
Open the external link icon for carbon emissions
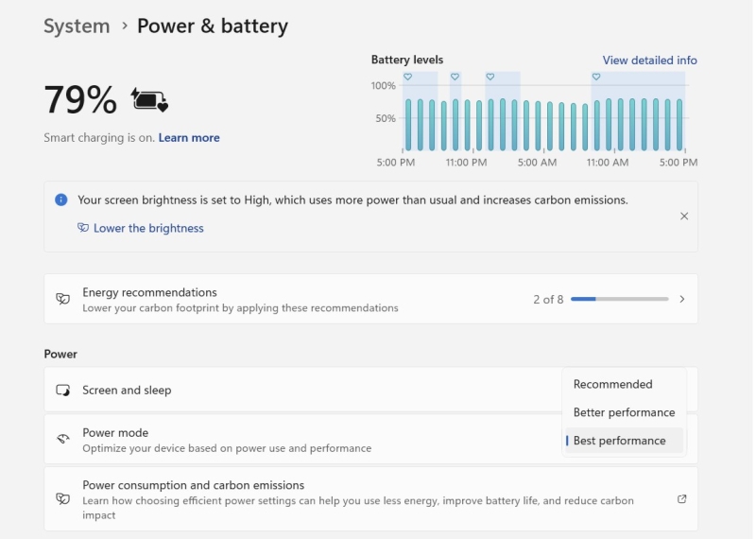click(682, 499)
